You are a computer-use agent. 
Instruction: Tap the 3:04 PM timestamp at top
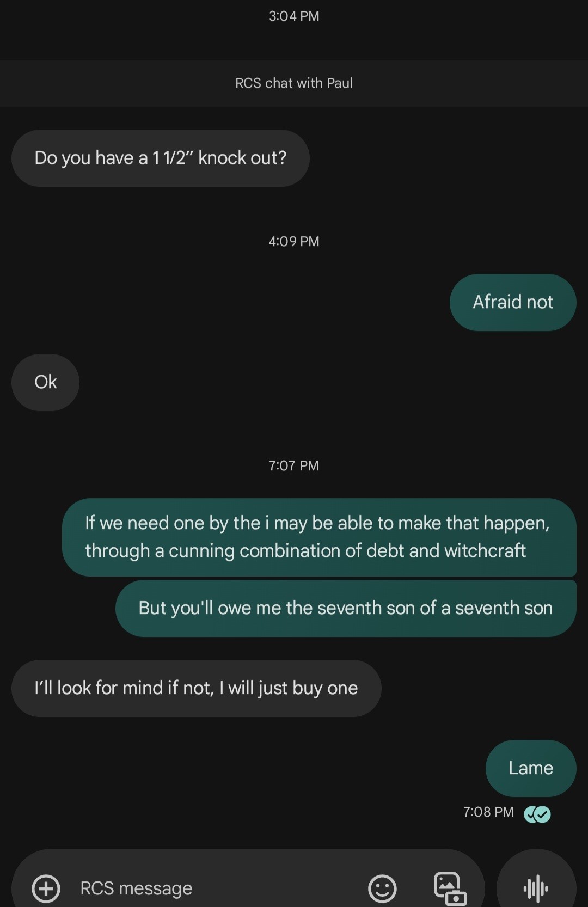tap(294, 16)
